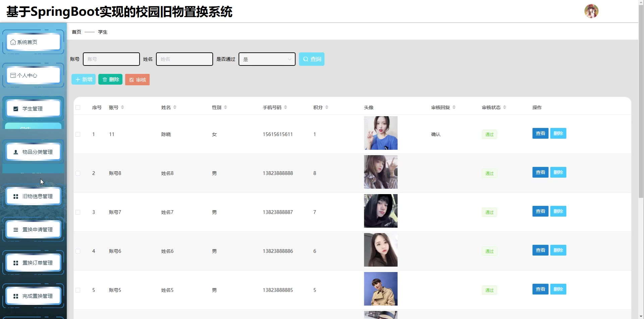Image resolution: width=644 pixels, height=319 pixels.
Task: Select the checkbox for row 陈晓
Action: (78, 134)
